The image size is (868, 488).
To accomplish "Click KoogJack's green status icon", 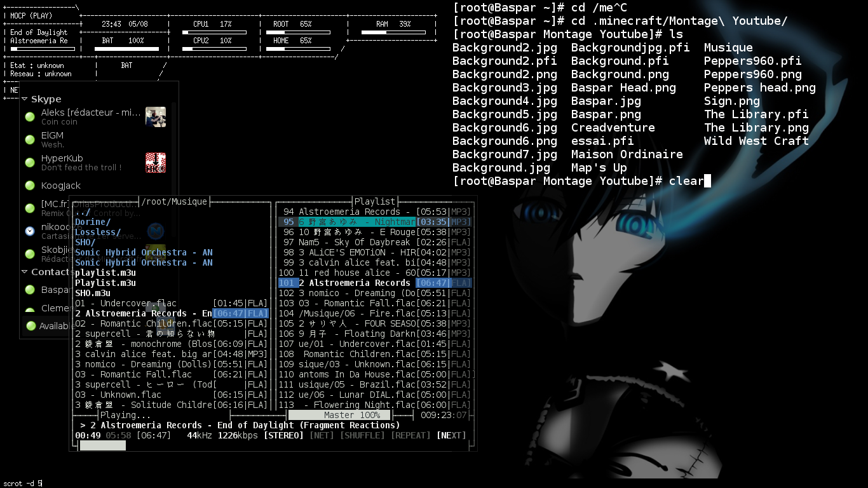I will point(30,186).
